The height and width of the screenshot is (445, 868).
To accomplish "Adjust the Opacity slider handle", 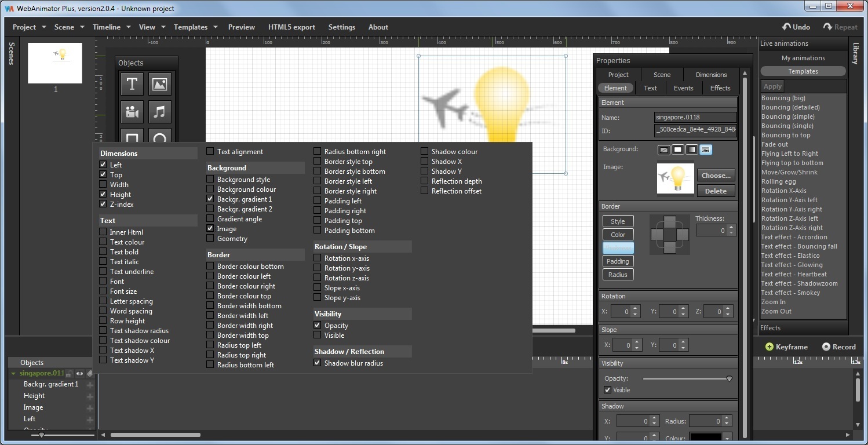I will [729, 379].
